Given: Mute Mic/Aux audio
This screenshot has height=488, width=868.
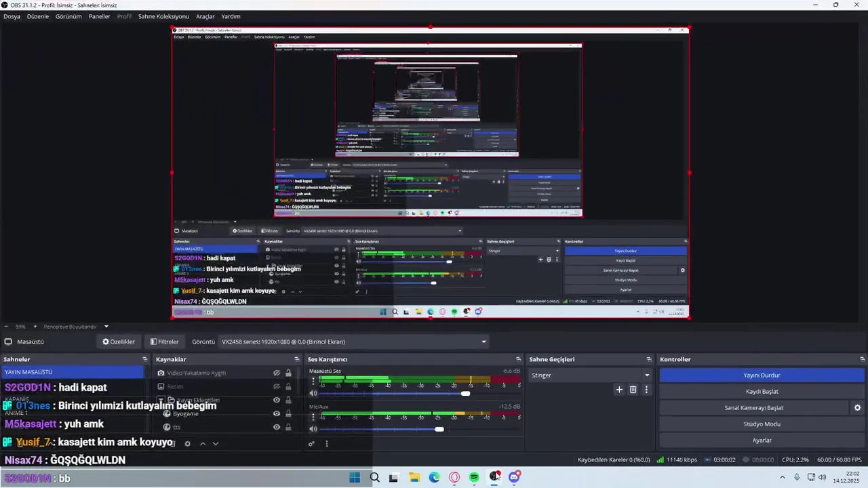Looking at the screenshot, I should pyautogui.click(x=313, y=429).
